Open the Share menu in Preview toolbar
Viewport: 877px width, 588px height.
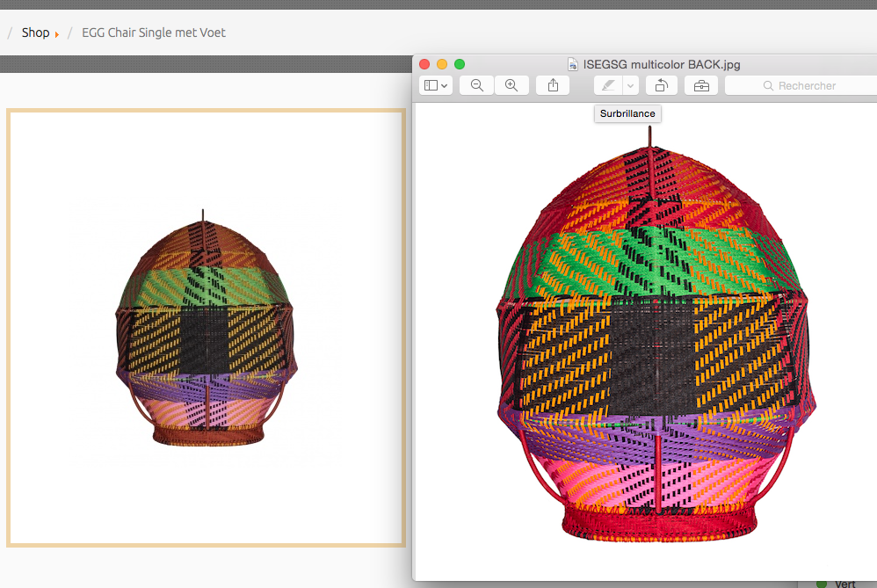pos(553,85)
